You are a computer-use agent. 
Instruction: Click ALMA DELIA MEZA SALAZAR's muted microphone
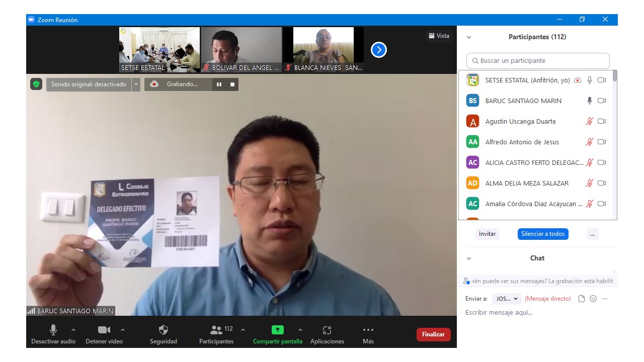coord(590,183)
